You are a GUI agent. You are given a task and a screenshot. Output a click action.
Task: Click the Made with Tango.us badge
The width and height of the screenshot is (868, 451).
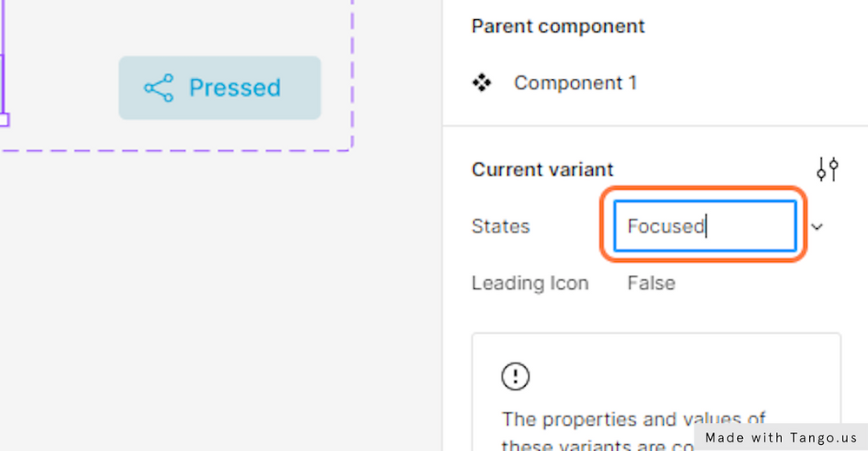click(780, 438)
